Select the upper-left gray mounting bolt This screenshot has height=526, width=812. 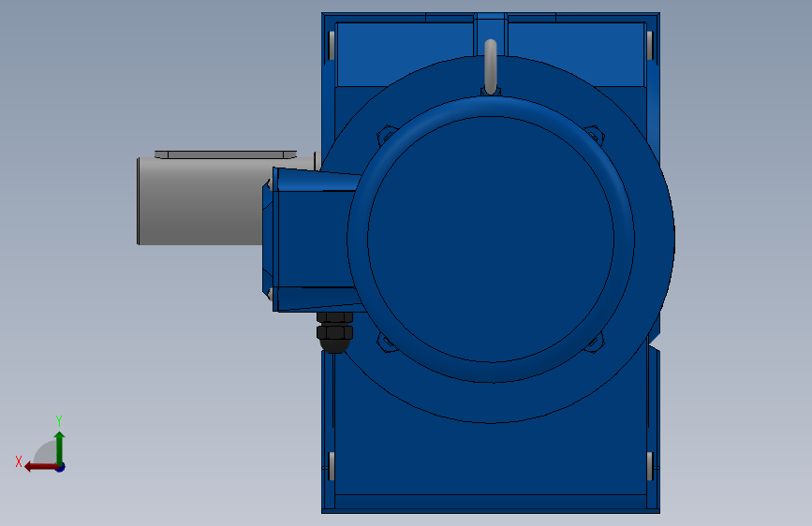pyautogui.click(x=332, y=45)
